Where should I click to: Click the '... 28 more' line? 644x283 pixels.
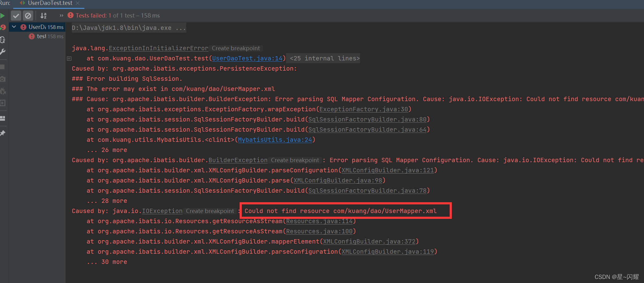107,201
